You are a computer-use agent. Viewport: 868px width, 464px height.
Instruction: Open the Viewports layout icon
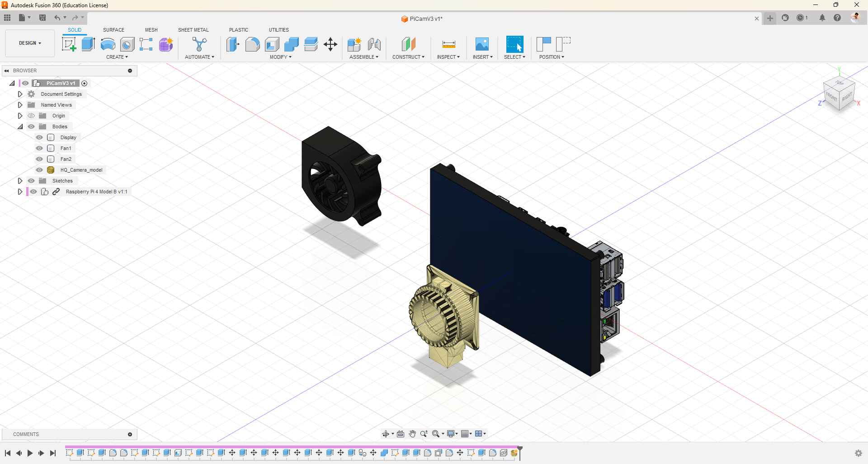(479, 434)
